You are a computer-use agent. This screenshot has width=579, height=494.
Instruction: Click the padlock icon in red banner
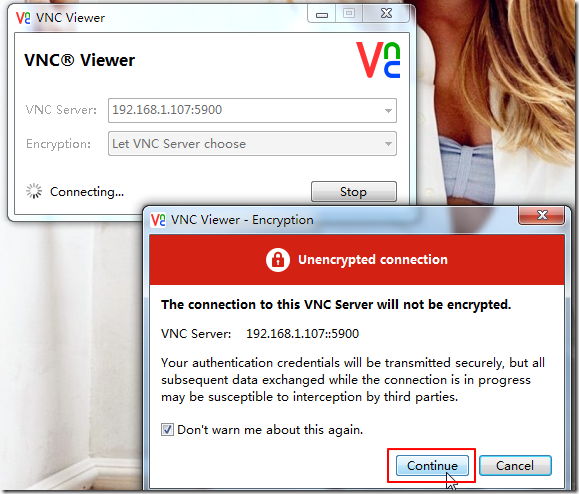pyautogui.click(x=278, y=260)
